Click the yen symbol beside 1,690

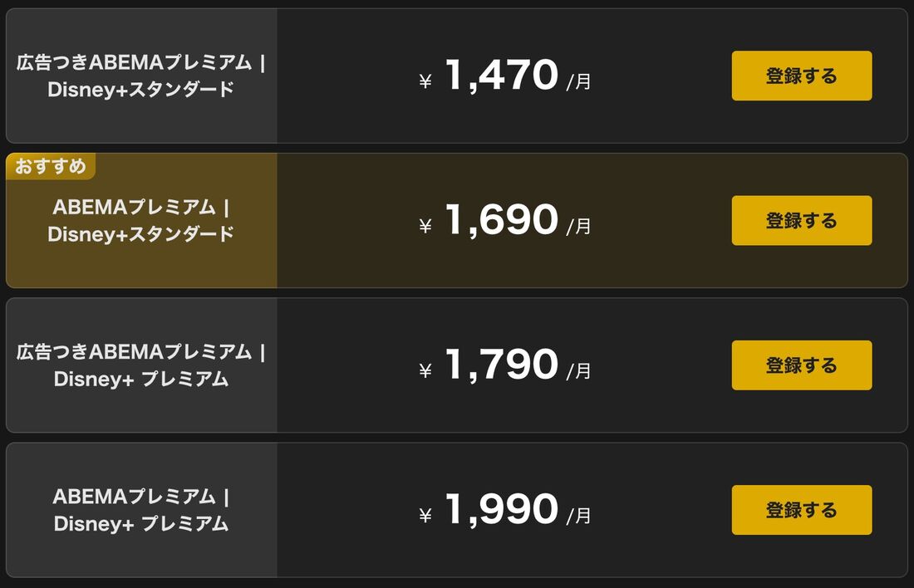click(x=425, y=226)
